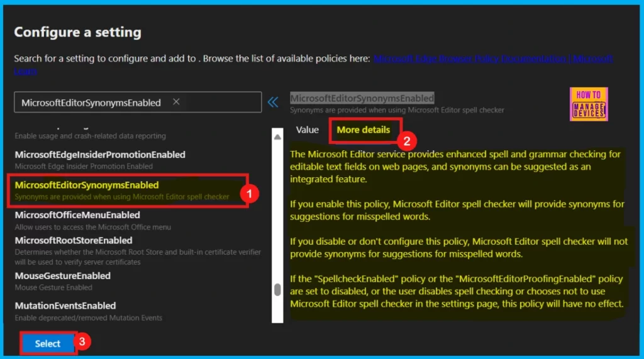644x359 pixels.
Task: Switch to the Value tab
Action: 307,130
